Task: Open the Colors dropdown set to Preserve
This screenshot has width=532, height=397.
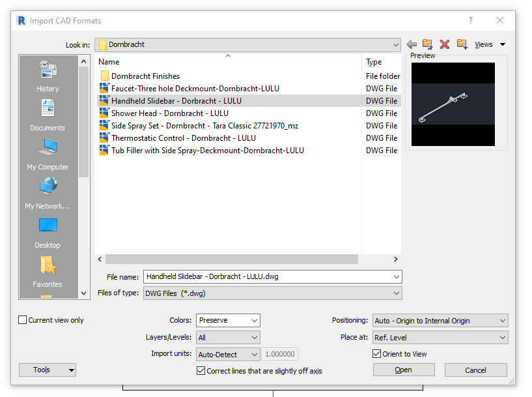Action: pyautogui.click(x=228, y=320)
